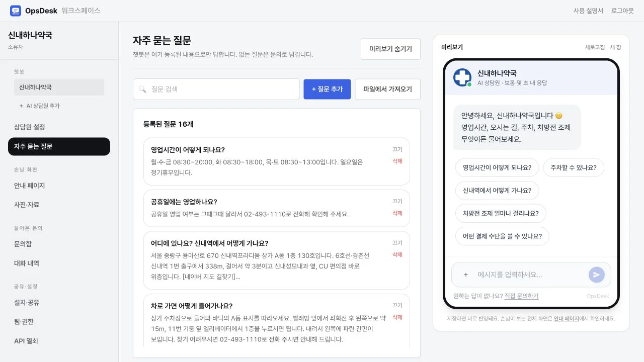Select 주차할 수 있나요? quick reply chip

574,167
